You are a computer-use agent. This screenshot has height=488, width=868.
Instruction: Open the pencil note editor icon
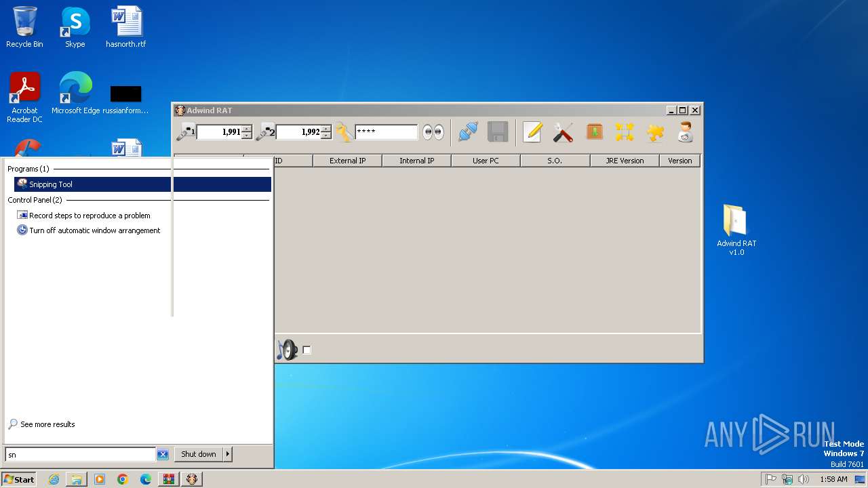click(x=532, y=131)
